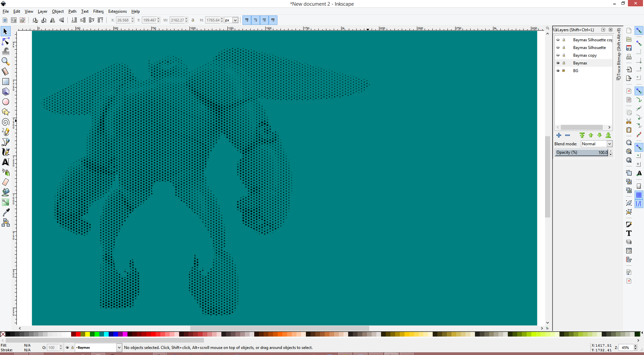Flip selection horizontally

pos(53,20)
